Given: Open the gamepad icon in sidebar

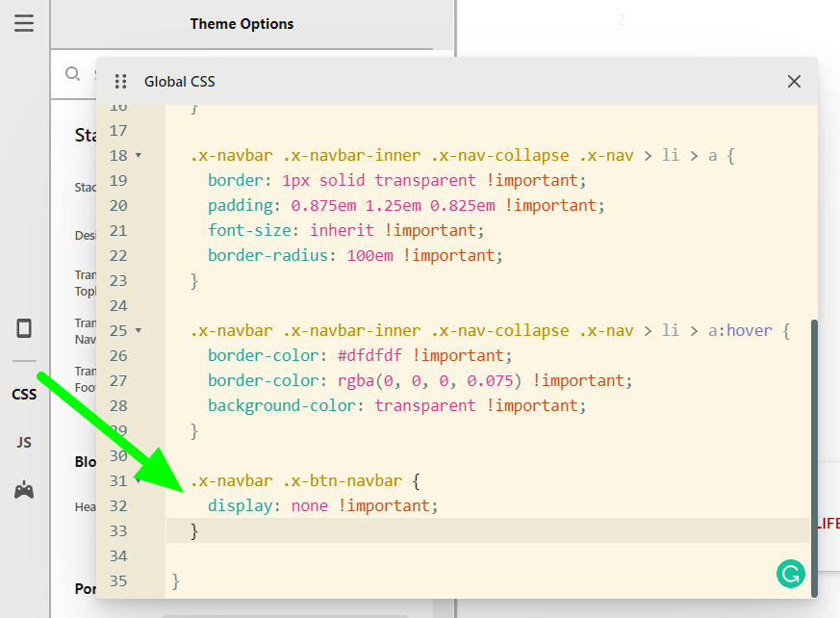Looking at the screenshot, I should [x=24, y=490].
